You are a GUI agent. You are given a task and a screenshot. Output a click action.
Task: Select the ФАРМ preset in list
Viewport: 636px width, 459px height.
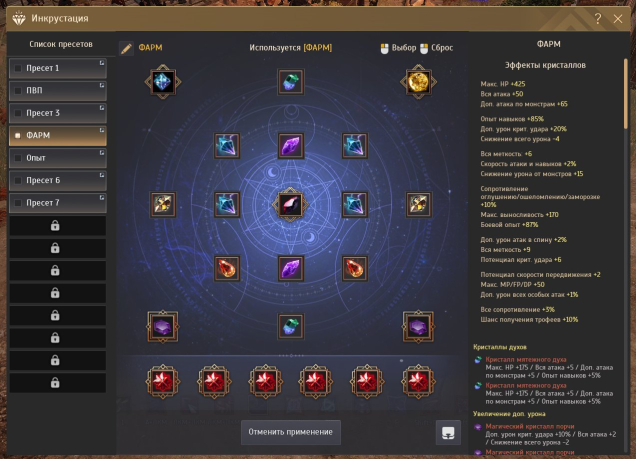pyautogui.click(x=58, y=135)
